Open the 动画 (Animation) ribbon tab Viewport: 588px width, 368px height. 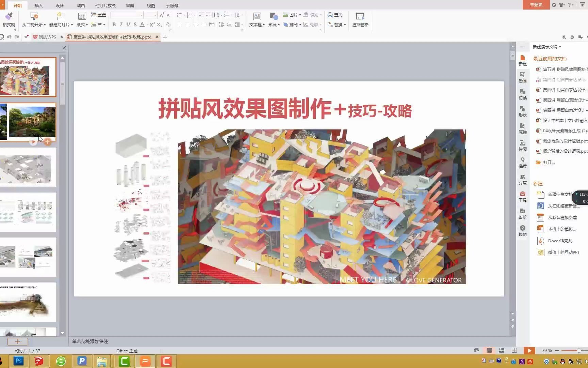[81, 5]
